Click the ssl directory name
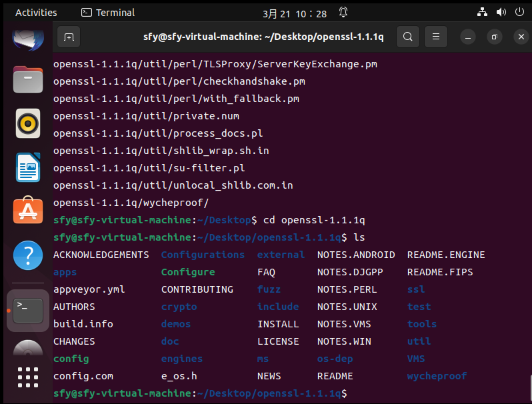 [x=416, y=290]
